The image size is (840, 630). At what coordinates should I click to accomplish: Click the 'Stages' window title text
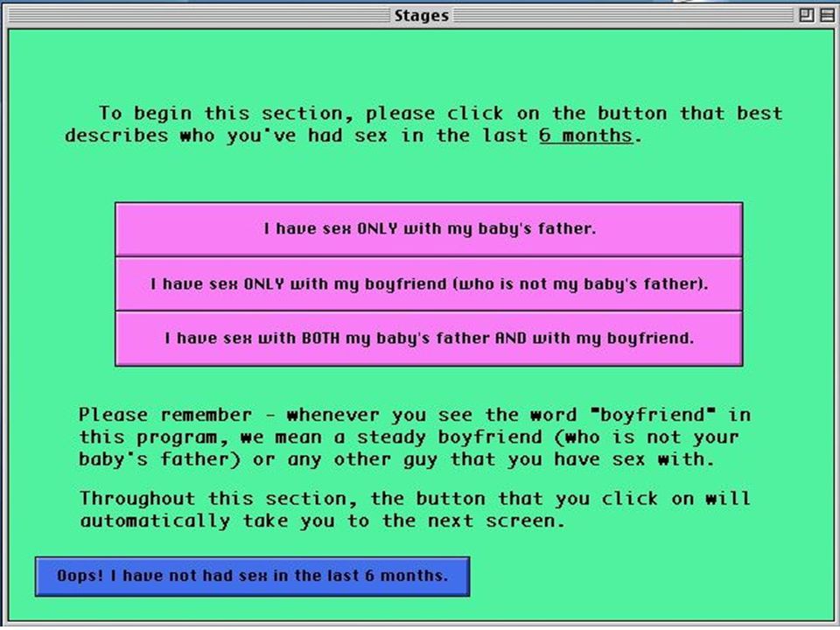[x=422, y=16]
